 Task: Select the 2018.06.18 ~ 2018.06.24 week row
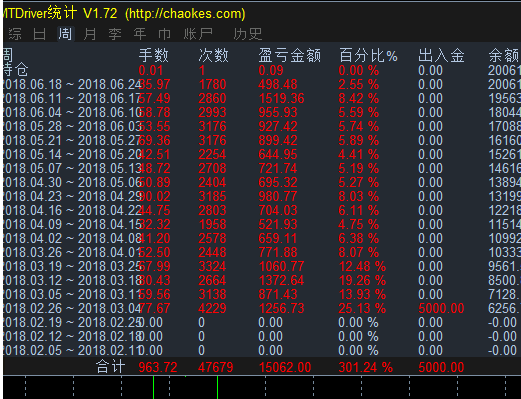point(262,85)
